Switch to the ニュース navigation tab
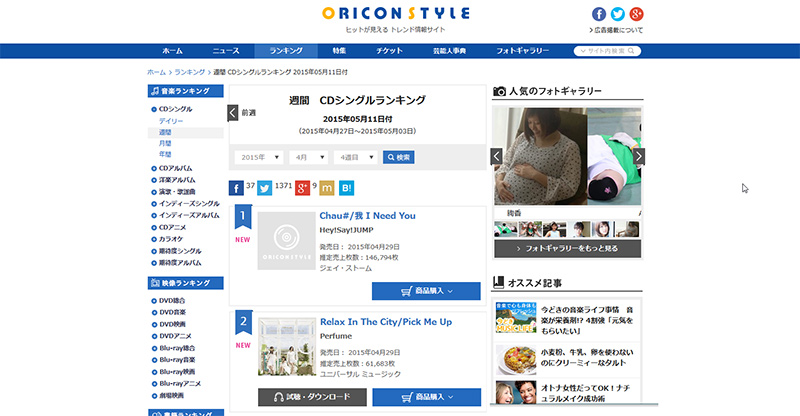 tap(226, 50)
